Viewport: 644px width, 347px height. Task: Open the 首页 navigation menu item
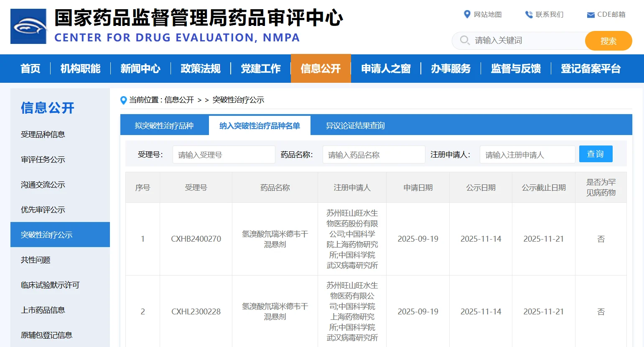31,69
